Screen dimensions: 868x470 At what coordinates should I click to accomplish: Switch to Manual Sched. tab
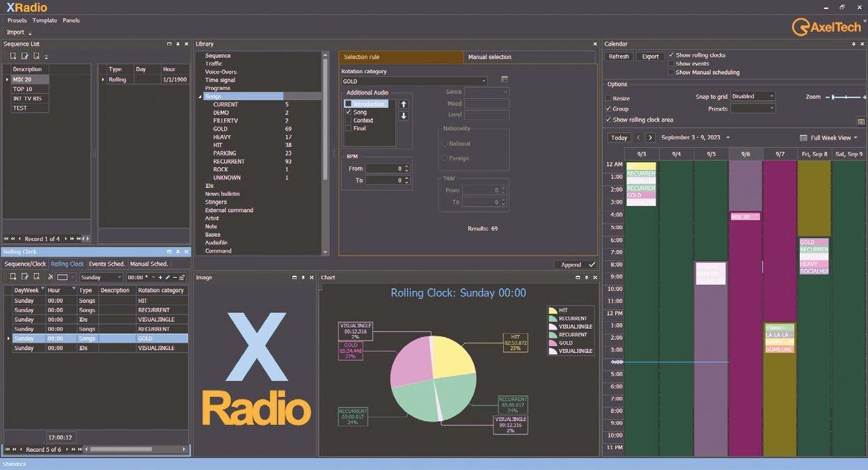point(149,264)
